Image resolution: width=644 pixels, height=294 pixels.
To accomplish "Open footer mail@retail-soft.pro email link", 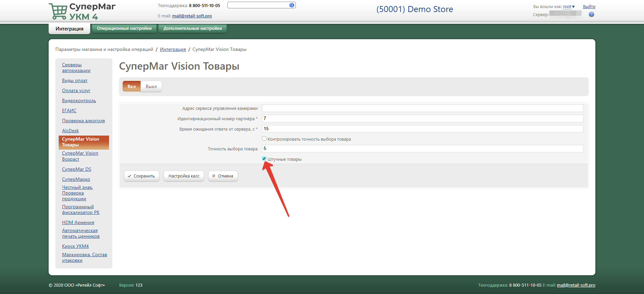I will coord(576,285).
